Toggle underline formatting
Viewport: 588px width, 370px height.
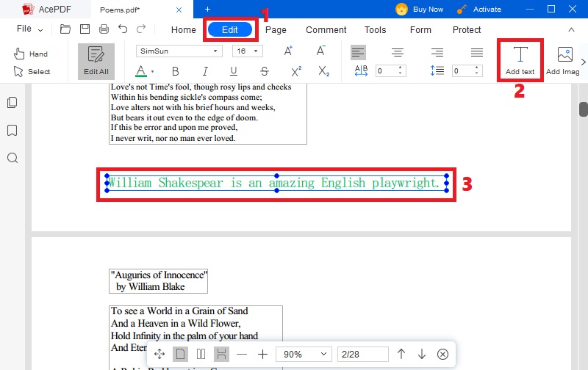(x=234, y=71)
